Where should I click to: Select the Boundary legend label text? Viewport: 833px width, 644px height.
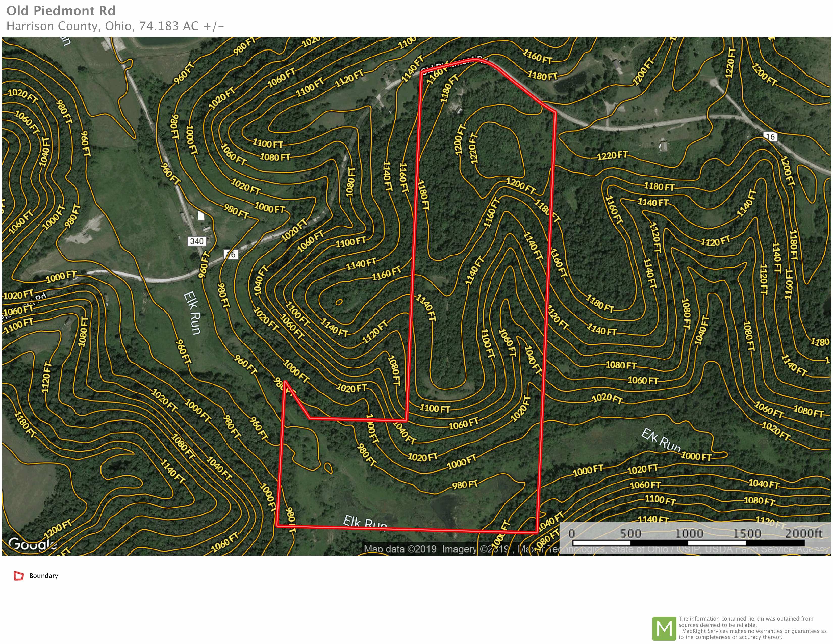(x=44, y=576)
